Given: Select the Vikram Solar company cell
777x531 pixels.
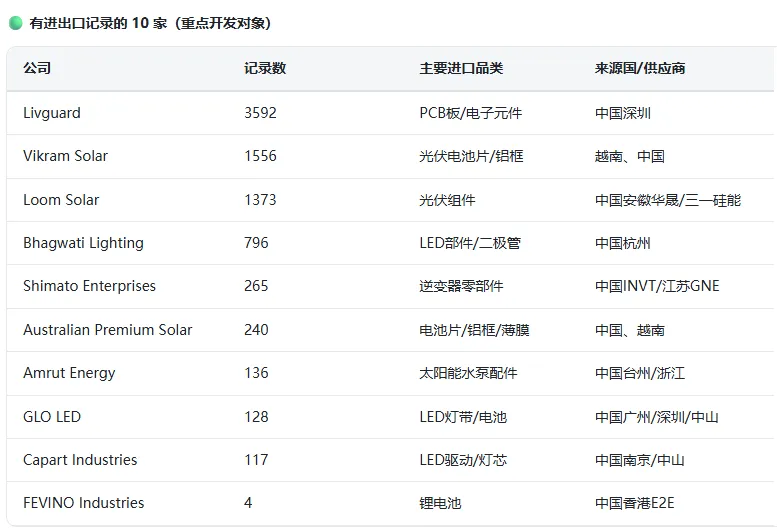Looking at the screenshot, I should click(65, 156).
